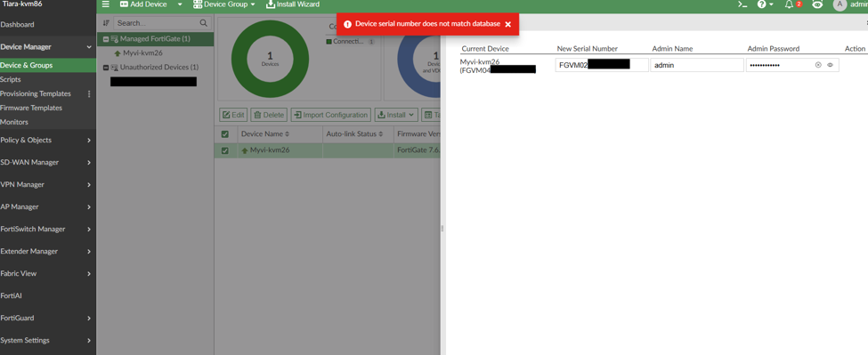Collapse Managed FortiGate tree group

[x=106, y=39]
